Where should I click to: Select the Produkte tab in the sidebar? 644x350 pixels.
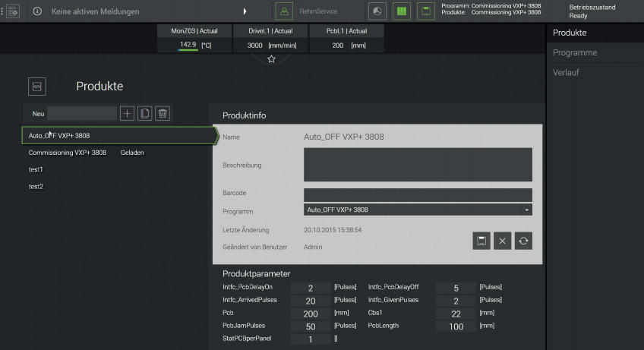[x=570, y=33]
